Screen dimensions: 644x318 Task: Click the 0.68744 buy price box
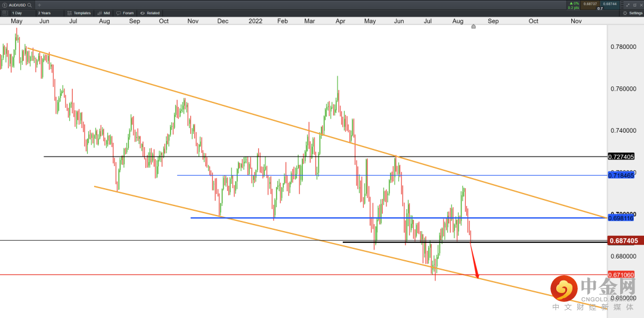tap(610, 5)
